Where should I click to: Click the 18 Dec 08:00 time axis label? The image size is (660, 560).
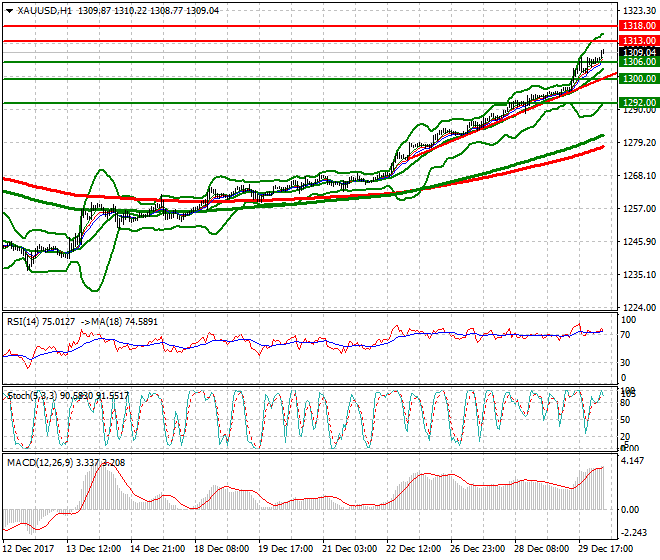221,549
